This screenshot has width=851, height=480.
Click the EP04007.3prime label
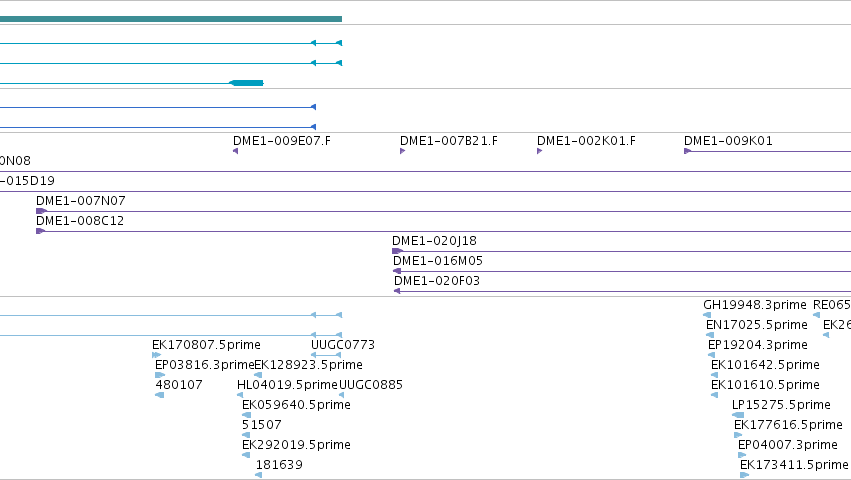coord(788,445)
